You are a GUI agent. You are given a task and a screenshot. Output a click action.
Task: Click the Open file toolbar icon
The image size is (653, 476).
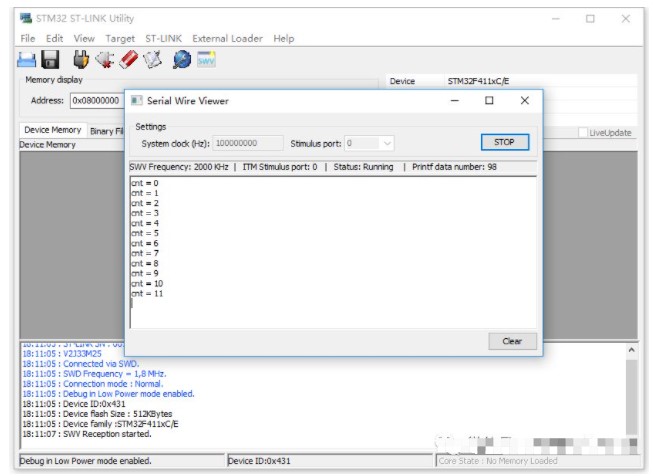click(x=26, y=60)
